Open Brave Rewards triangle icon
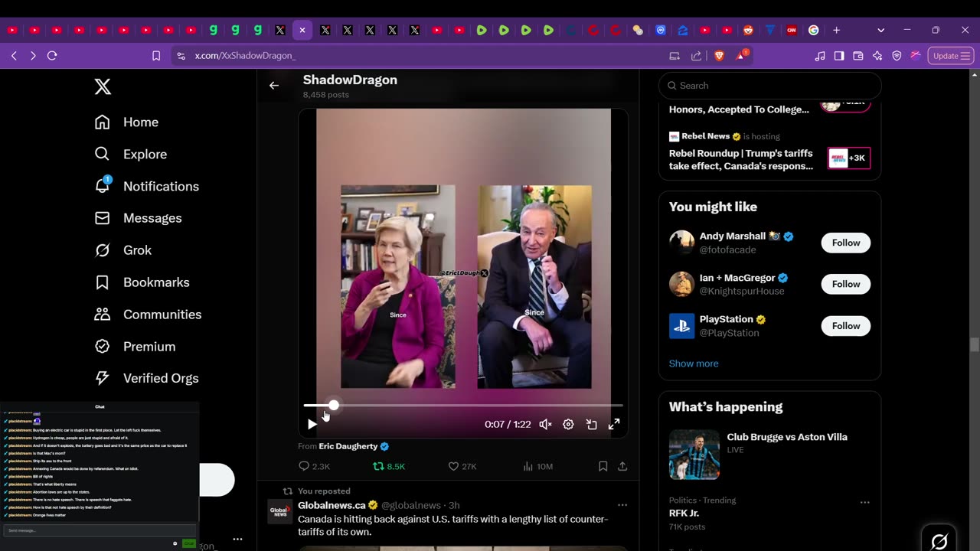The height and width of the screenshot is (551, 980). pos(741,56)
